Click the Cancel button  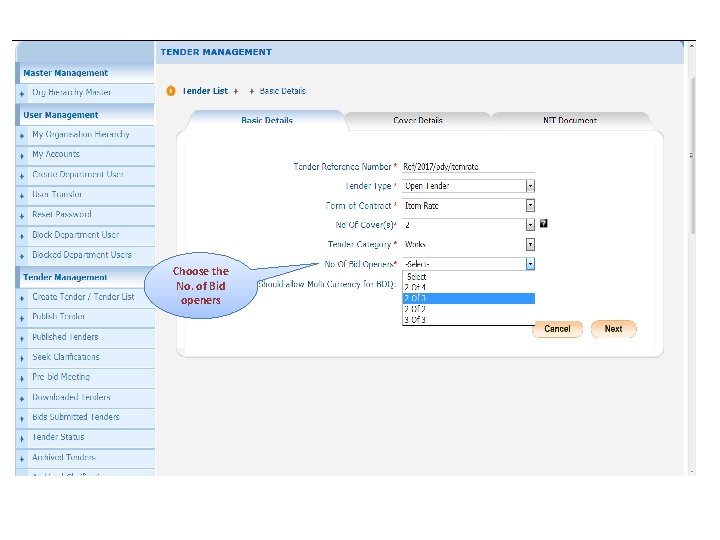(557, 329)
